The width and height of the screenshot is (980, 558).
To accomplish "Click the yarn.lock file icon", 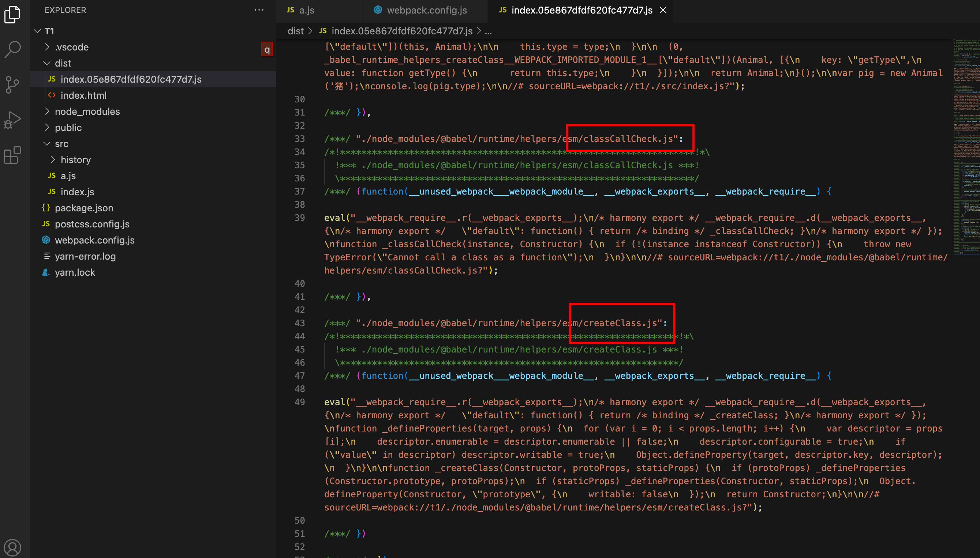I will tap(46, 272).
